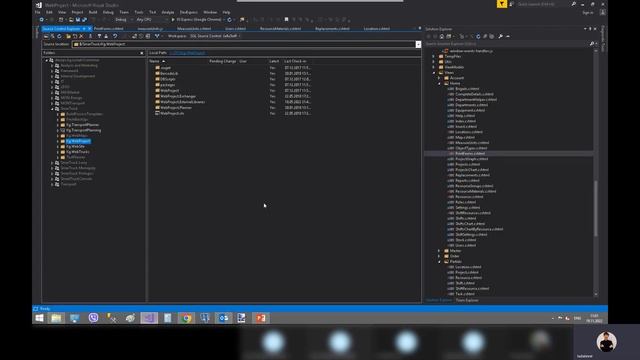Open PowerPoint from the taskbar
640x360 pixels.
coord(260,318)
